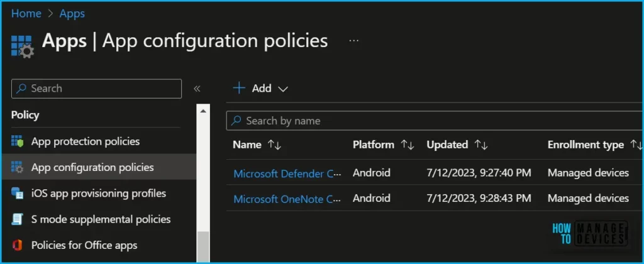Open Microsoft OneNote configuration policy
This screenshot has height=264, width=644.
point(287,199)
